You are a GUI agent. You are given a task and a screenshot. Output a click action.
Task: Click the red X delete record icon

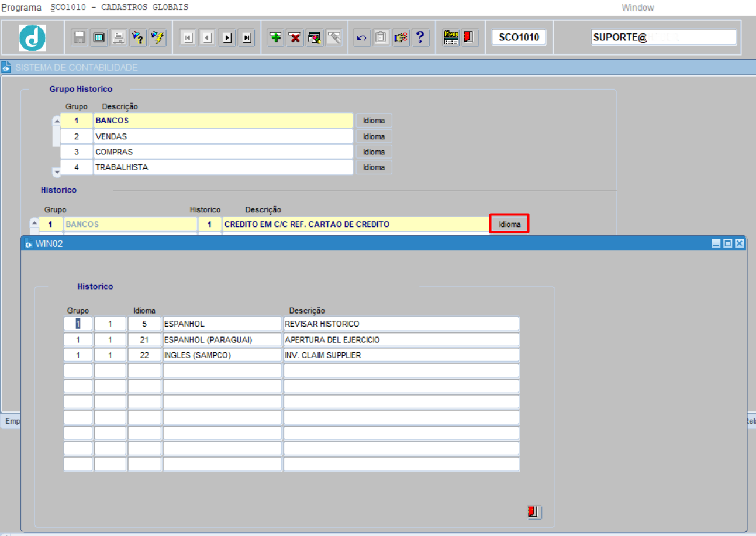click(x=295, y=37)
